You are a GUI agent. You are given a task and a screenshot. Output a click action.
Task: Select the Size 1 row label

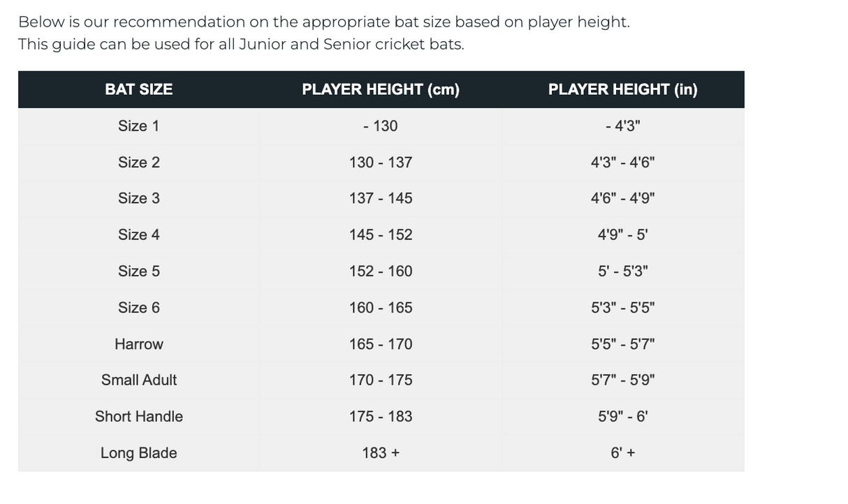[139, 126]
